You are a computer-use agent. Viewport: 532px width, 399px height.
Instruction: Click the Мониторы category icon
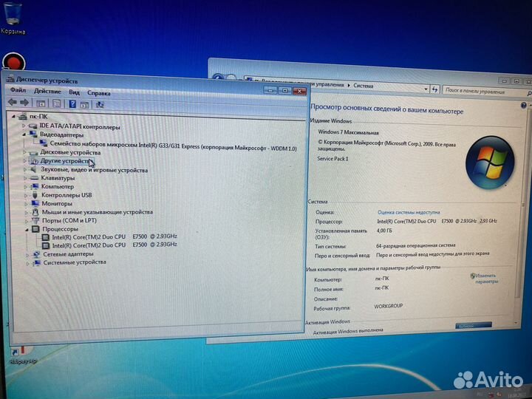(35, 203)
